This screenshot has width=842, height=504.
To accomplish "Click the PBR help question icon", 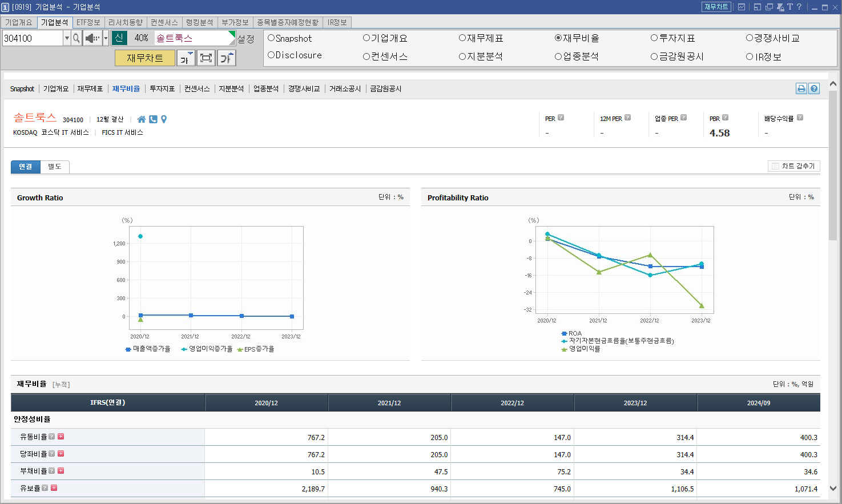I will tap(725, 118).
